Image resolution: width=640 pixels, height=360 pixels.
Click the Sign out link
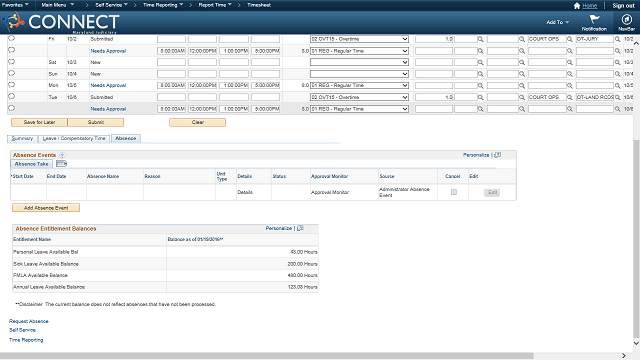623,5
